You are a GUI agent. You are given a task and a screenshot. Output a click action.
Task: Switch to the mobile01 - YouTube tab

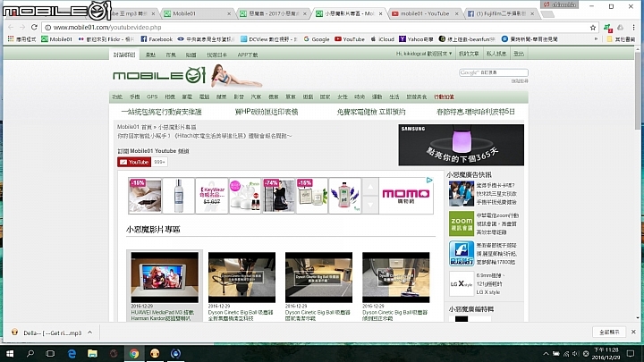click(x=424, y=13)
